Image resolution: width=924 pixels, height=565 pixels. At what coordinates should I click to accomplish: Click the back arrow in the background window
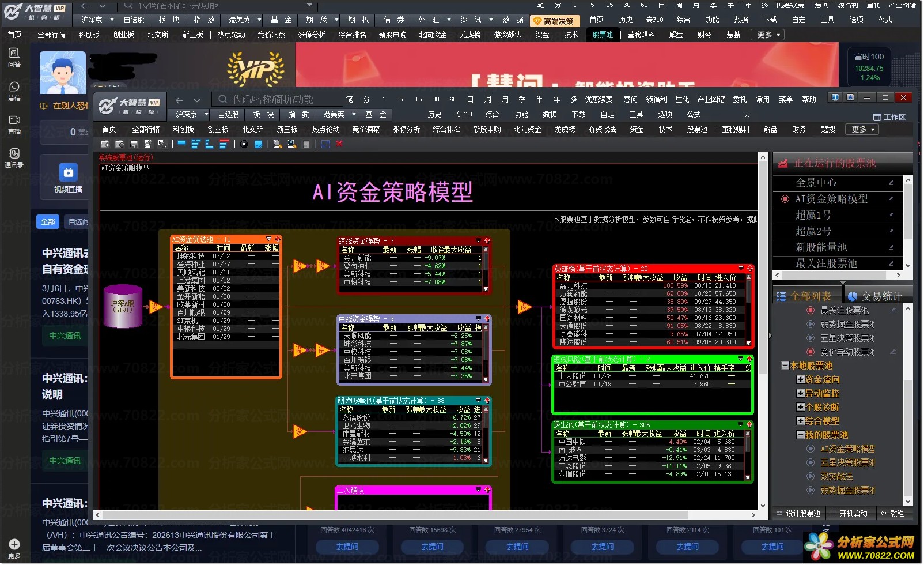coord(85,6)
